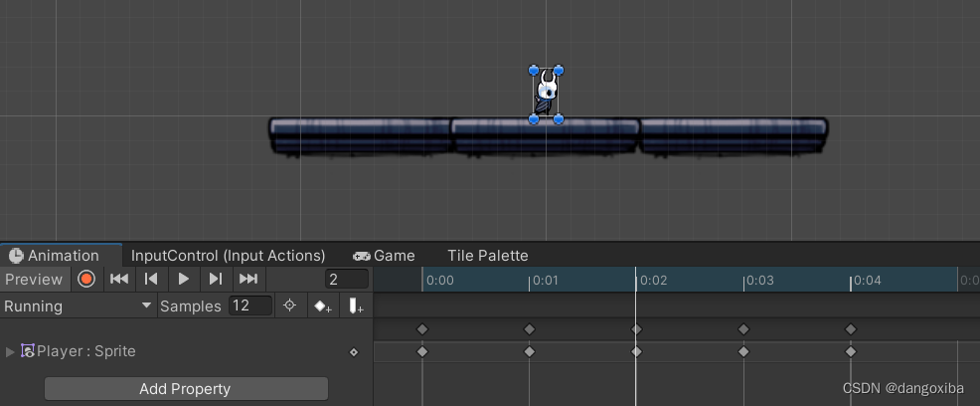
Task: Select the Player character sprite in scene
Action: point(547,94)
